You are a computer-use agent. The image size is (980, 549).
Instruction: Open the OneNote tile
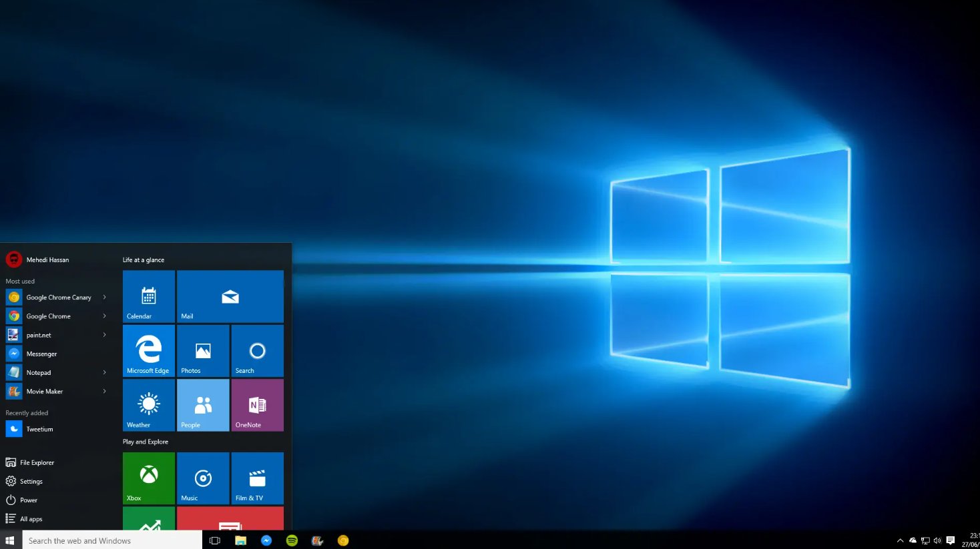point(257,405)
